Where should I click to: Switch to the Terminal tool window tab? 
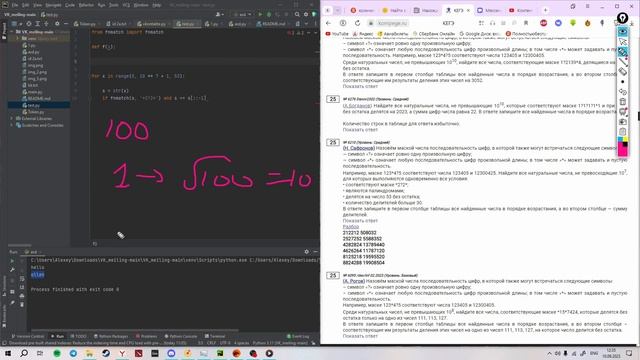[215, 336]
